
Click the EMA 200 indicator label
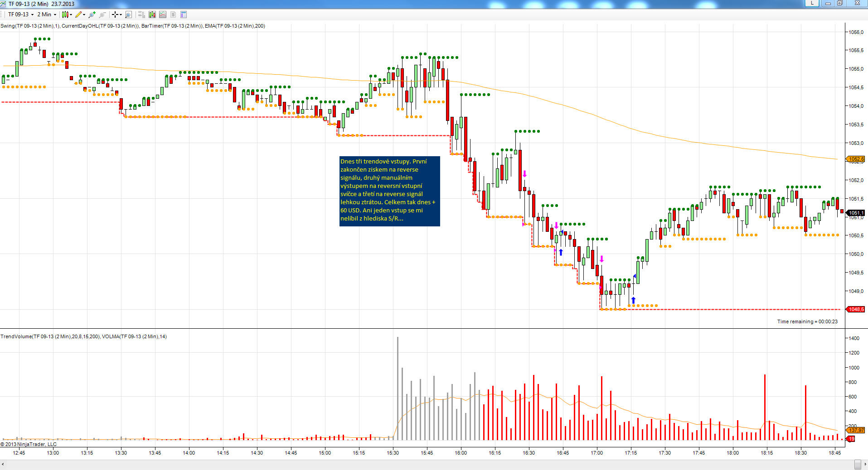pos(235,26)
